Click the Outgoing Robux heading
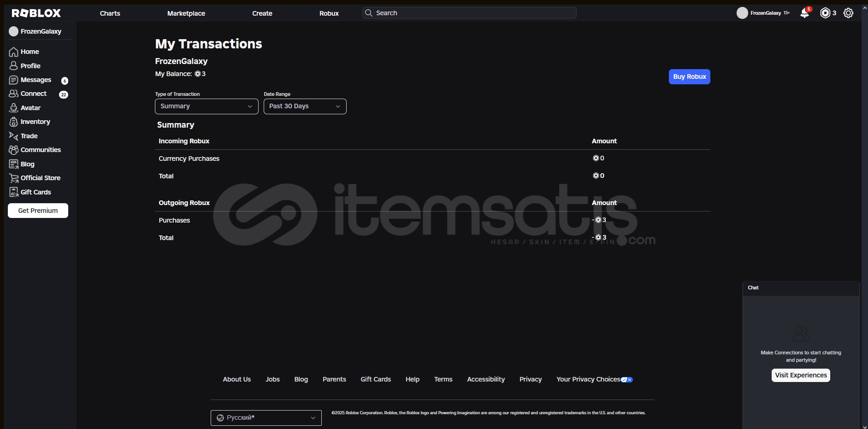This screenshot has width=868, height=429. coord(184,203)
